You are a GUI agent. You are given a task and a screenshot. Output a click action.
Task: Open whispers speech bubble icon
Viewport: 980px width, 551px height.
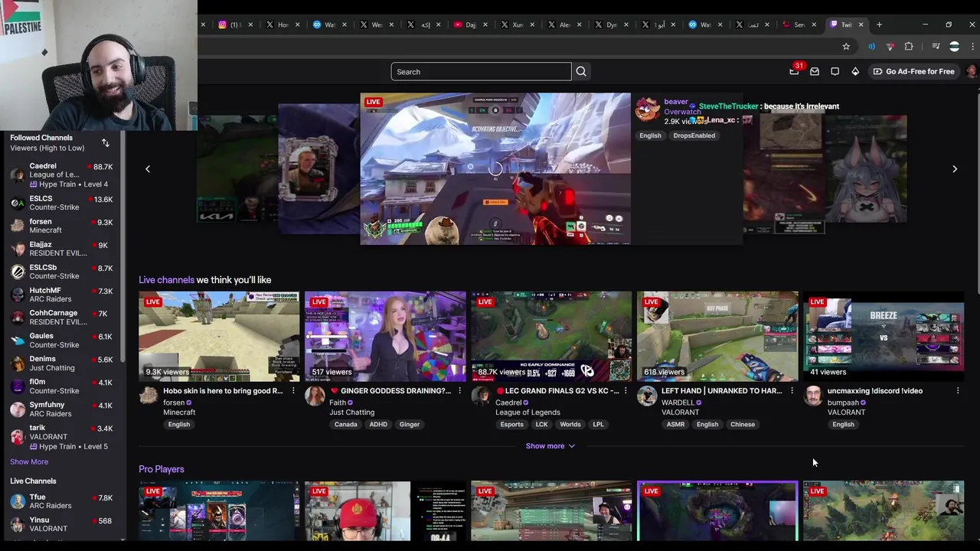835,71
